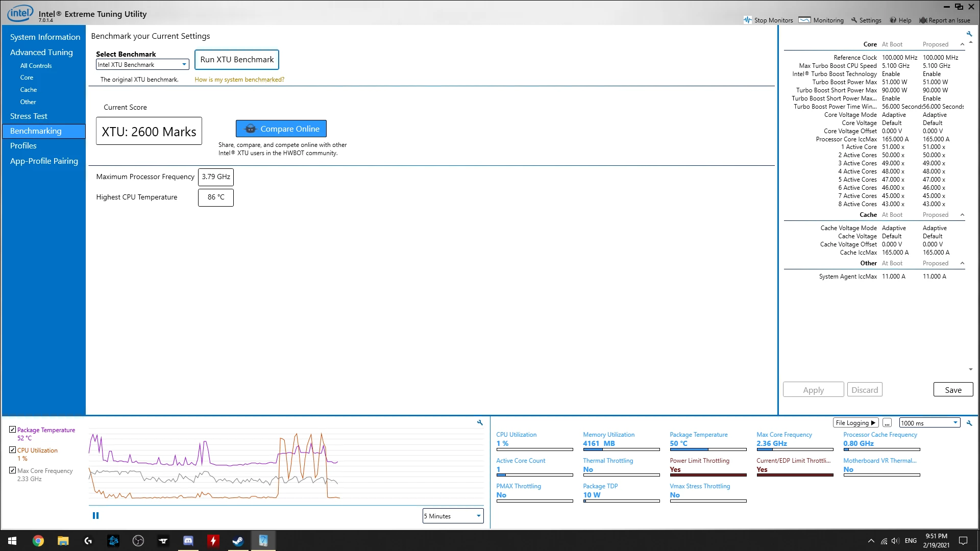The width and height of the screenshot is (980, 551).
Task: Click the File Logging button
Action: (855, 423)
